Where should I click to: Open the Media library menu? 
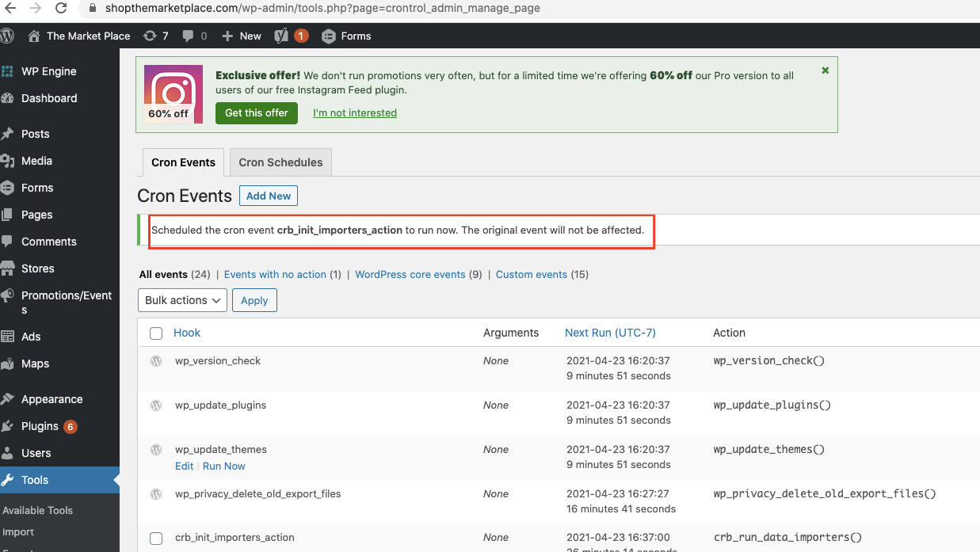tap(36, 161)
